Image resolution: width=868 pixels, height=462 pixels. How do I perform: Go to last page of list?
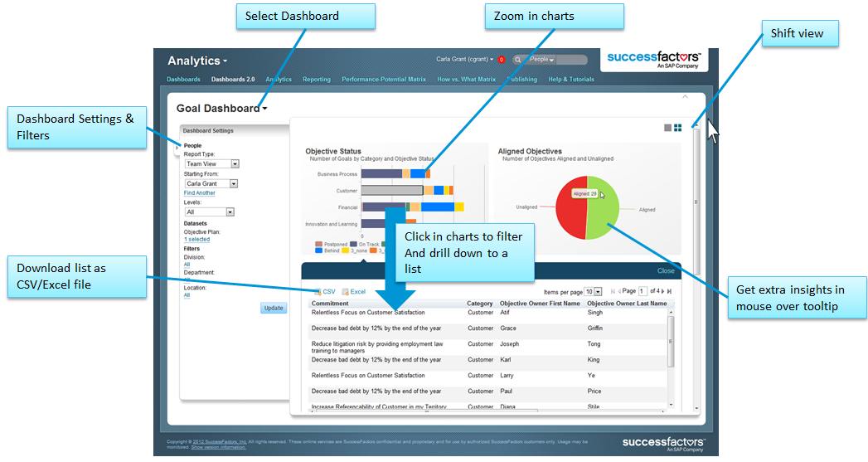tap(669, 291)
